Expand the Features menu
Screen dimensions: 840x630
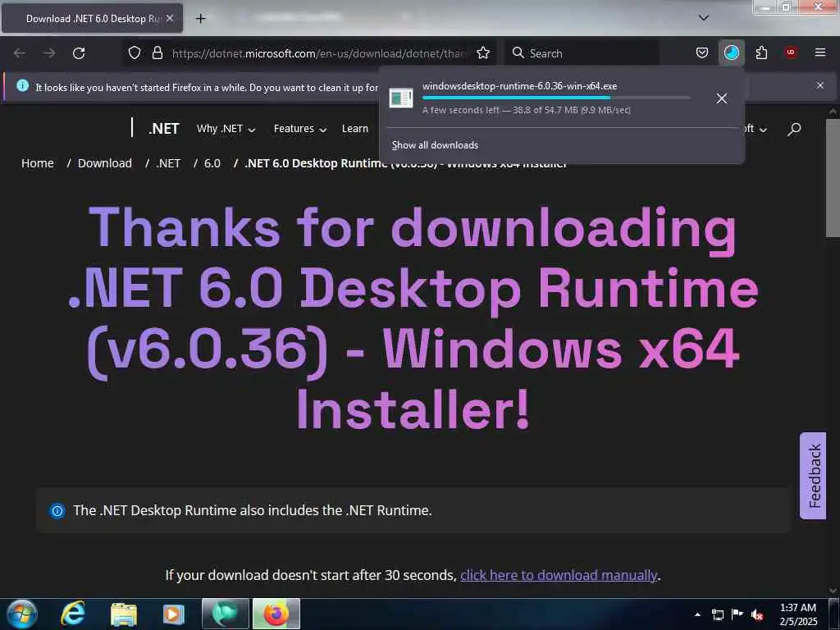pyautogui.click(x=299, y=129)
